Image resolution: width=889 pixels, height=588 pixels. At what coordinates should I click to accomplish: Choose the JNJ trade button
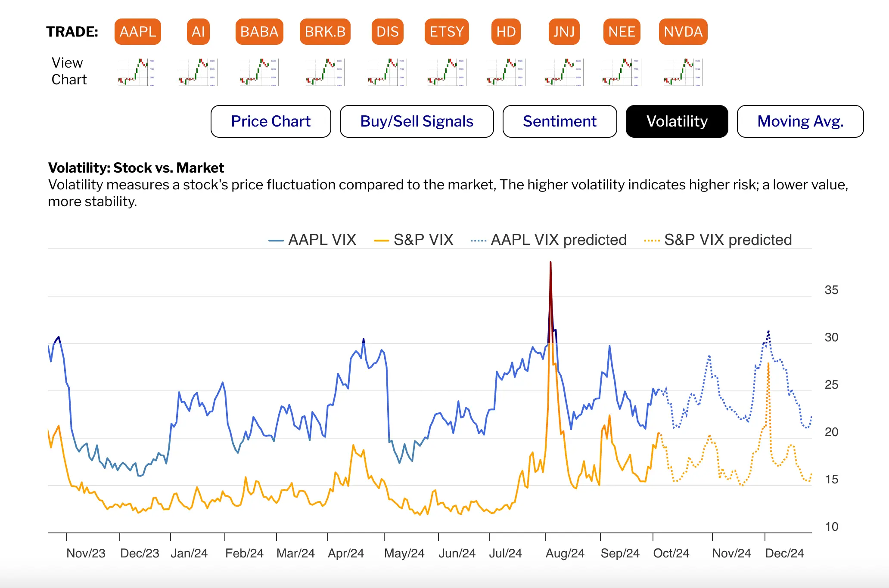564,32
